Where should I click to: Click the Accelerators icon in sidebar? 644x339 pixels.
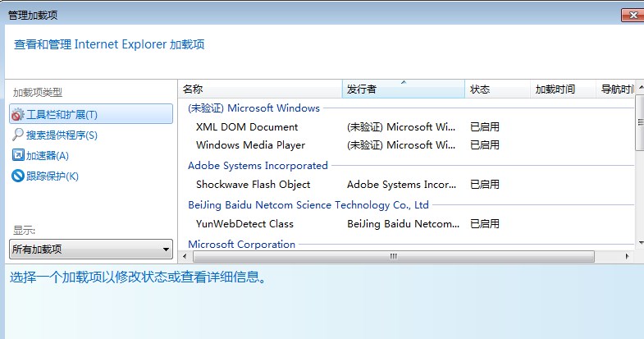pos(18,155)
